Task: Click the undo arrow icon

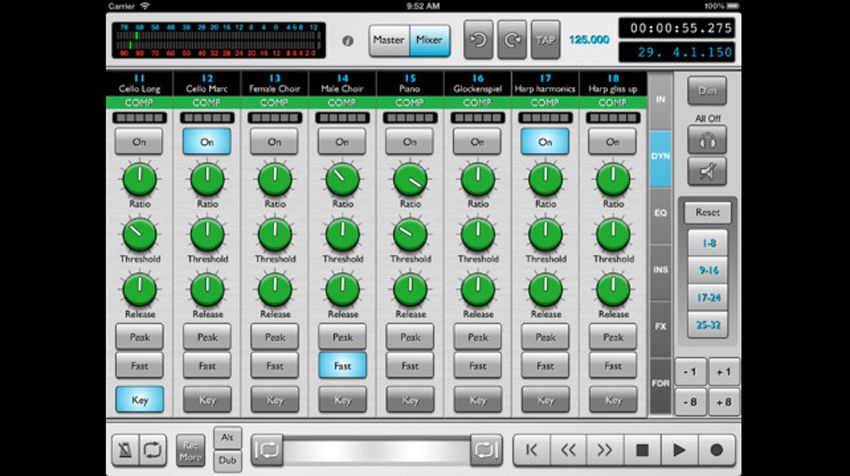Action: pos(478,40)
